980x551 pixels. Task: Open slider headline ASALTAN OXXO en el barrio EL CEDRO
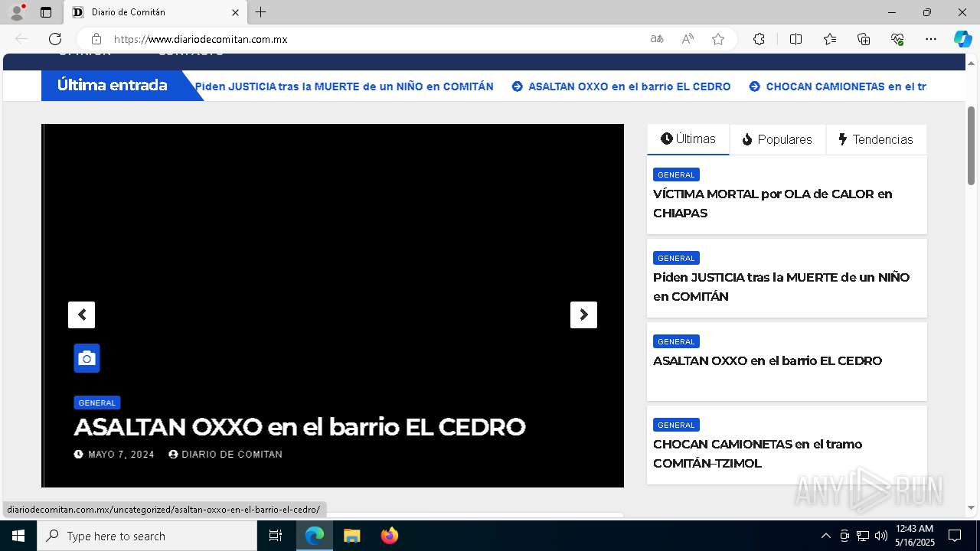pyautogui.click(x=299, y=427)
